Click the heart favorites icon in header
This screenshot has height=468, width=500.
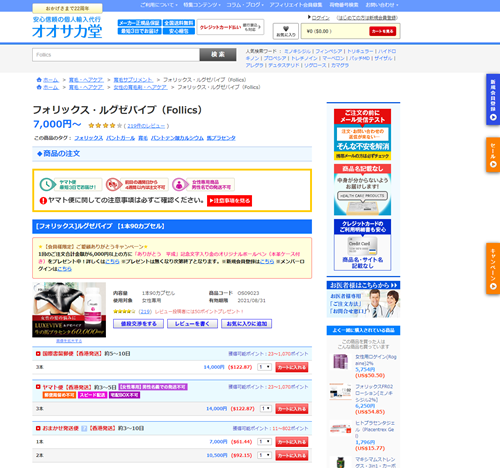[x=286, y=29]
